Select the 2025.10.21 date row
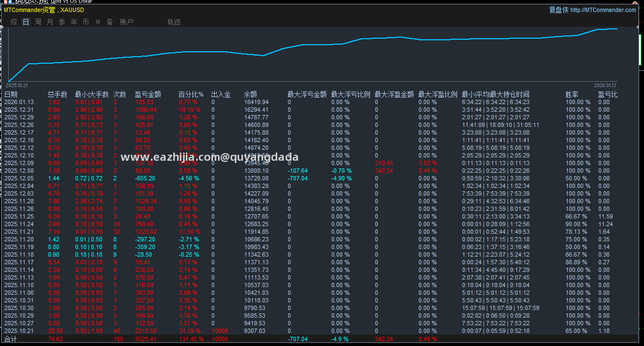This screenshot has width=644, height=346. pos(19,331)
